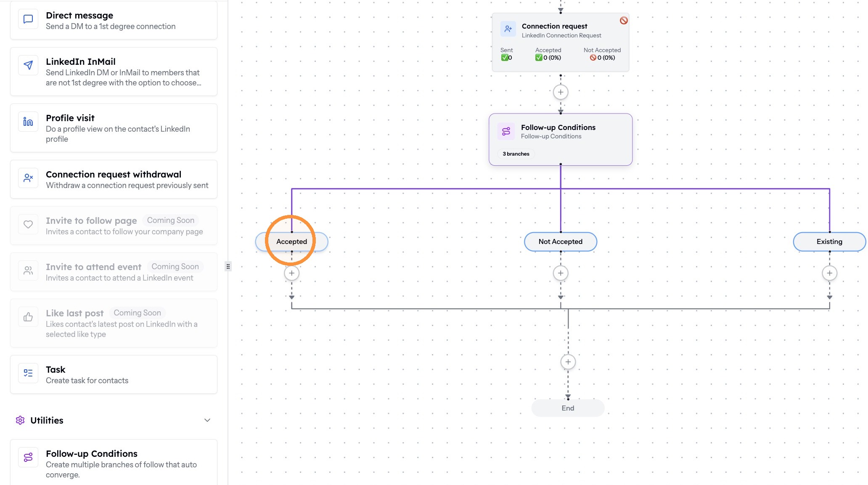The image size is (868, 485).
Task: Click the sidebar resize grip handle
Action: tap(228, 266)
